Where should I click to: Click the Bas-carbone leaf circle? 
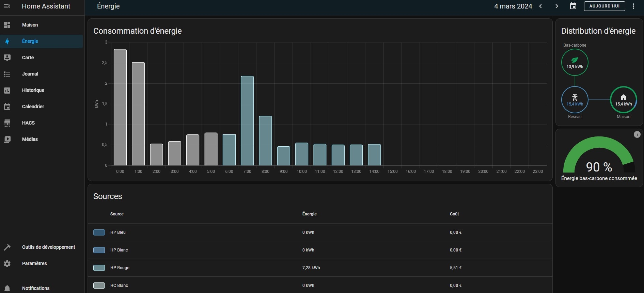[x=575, y=62]
